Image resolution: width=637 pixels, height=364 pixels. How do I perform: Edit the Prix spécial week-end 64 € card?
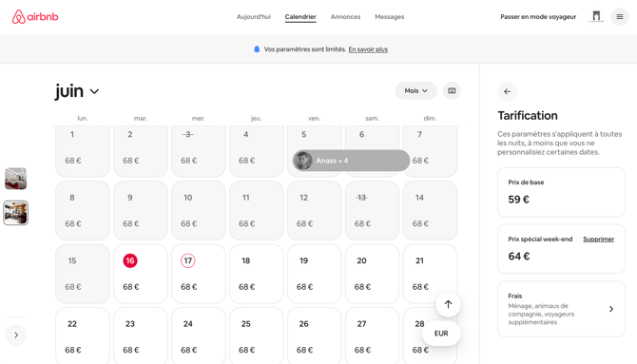[561, 249]
